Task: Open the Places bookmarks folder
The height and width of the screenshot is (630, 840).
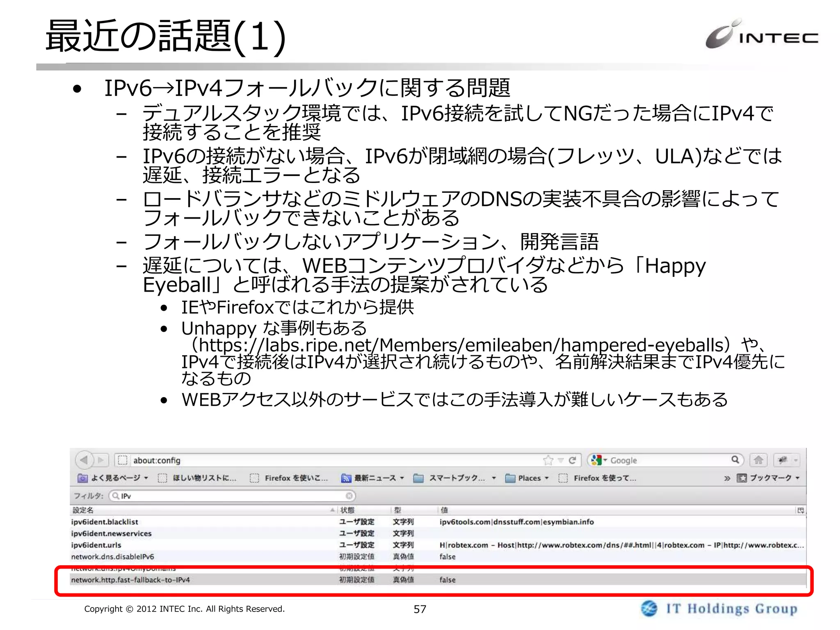Action: (527, 478)
